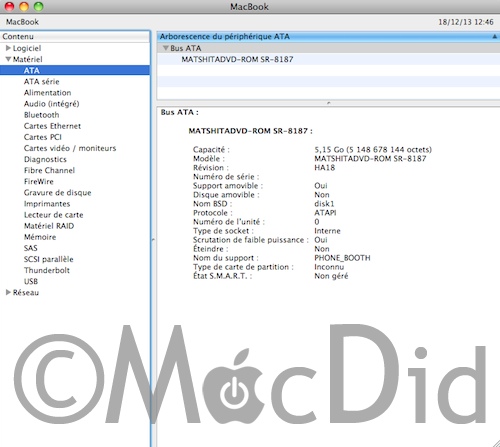
Task: Open Cartes Ethernet in the sidebar
Action: 52,126
